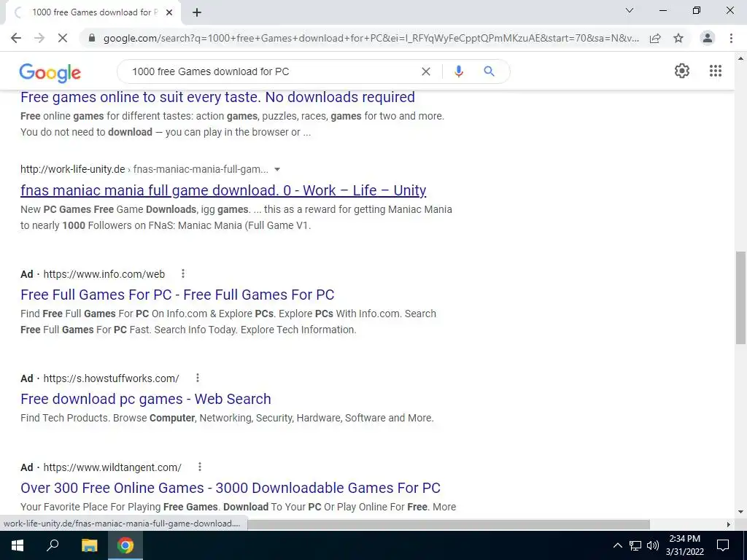Click the scrollbar down arrow
The height and width of the screenshot is (560, 747).
[x=740, y=513]
